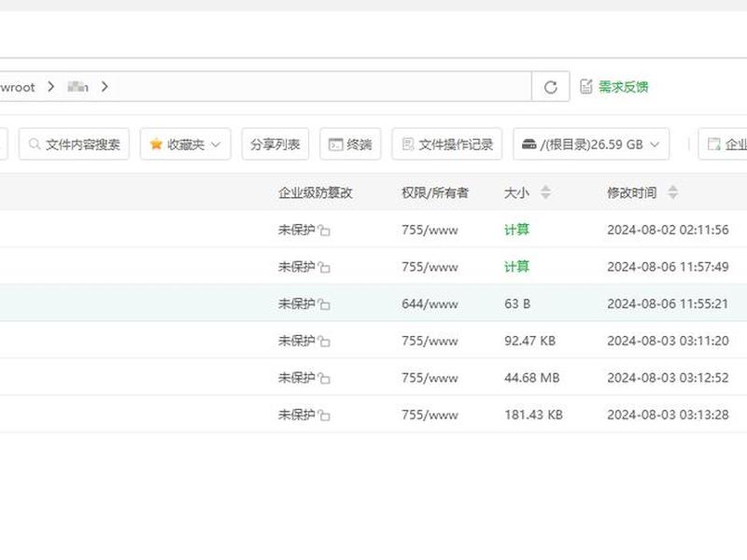Image resolution: width=747 pixels, height=560 pixels.
Task: Click the blurred folder breadcrumb segment
Action: click(x=78, y=87)
